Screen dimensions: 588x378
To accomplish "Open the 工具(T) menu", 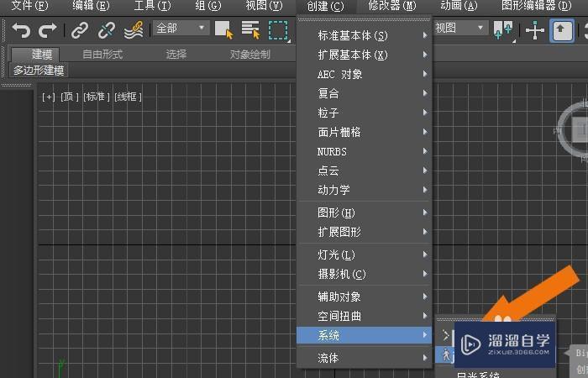I will click(152, 6).
